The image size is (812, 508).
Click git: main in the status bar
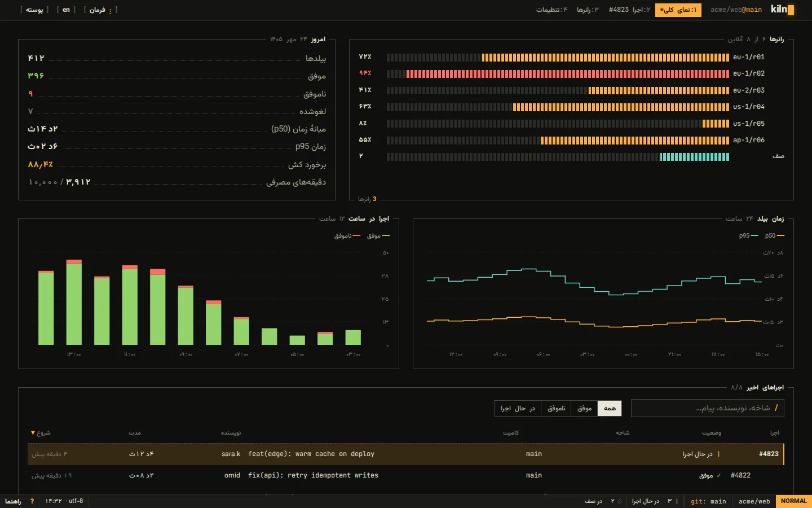coord(708,501)
